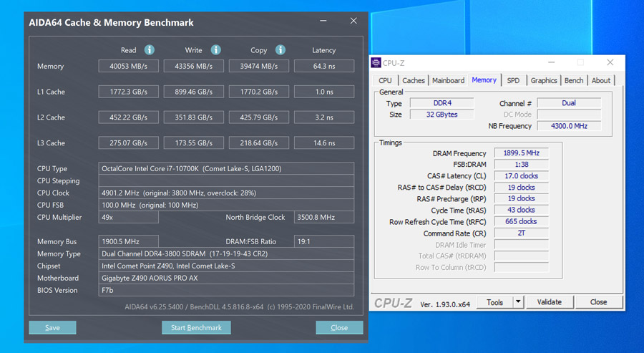644x353 pixels.
Task: Click the Memory Latency value 64.3 ns
Action: tap(324, 66)
